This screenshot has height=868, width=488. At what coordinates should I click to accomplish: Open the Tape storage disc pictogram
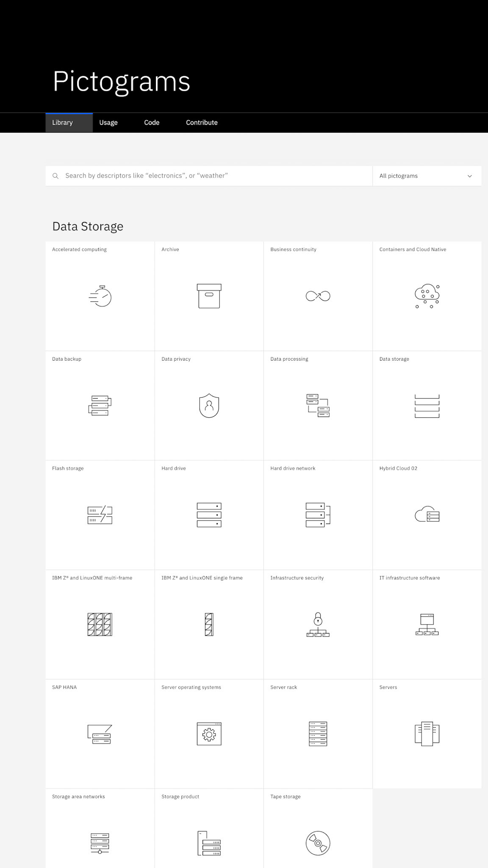tap(318, 843)
